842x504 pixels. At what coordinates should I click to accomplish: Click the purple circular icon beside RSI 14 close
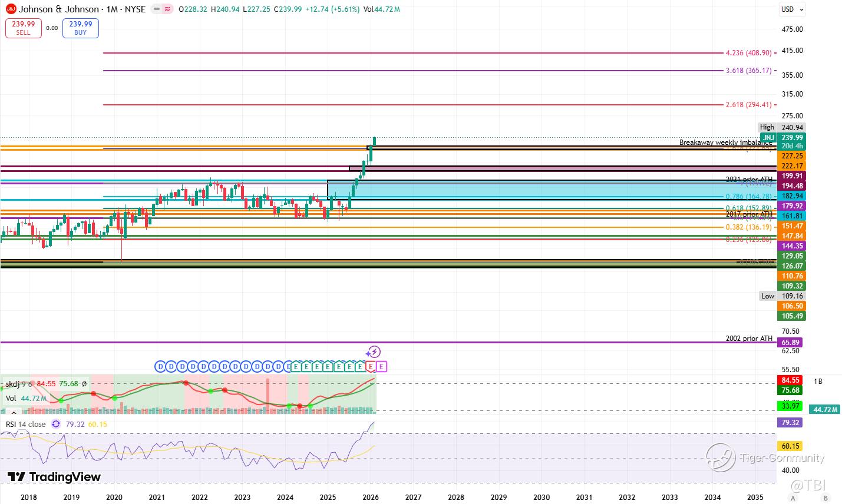[55, 424]
